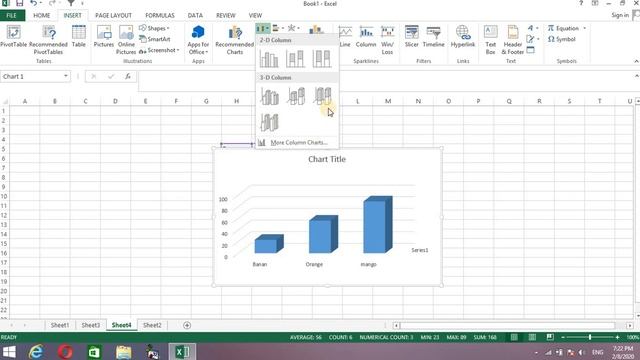Open the Equation dropdown arrow
The image size is (640, 360).
pos(584,28)
